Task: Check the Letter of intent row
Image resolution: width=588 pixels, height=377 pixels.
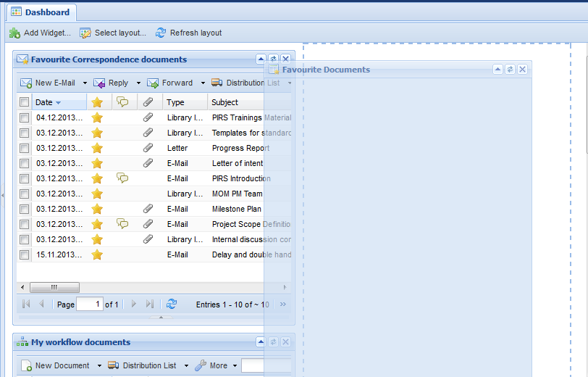Action: coord(25,163)
